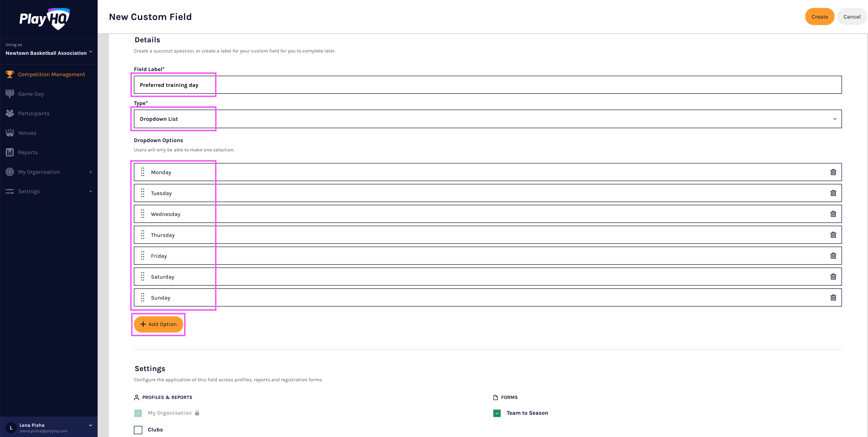Open Competition Management in sidebar
Image resolution: width=868 pixels, height=437 pixels.
click(x=51, y=74)
